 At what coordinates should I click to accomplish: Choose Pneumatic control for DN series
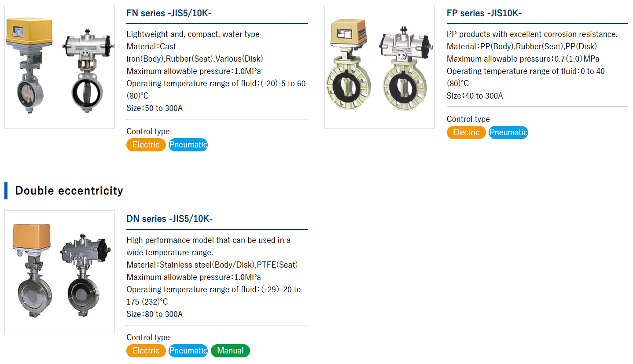188,351
